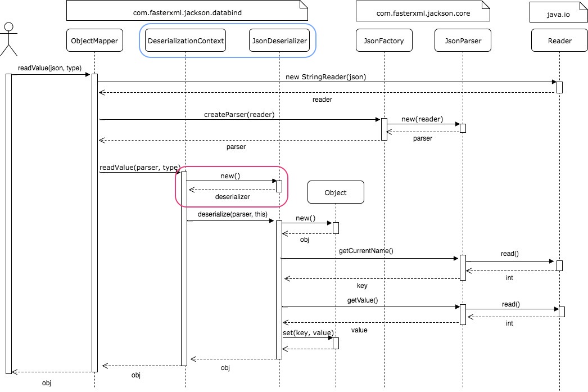588x392 pixels.
Task: Click 'new()' label pointing to JsonDeserializer
Action: click(230, 175)
